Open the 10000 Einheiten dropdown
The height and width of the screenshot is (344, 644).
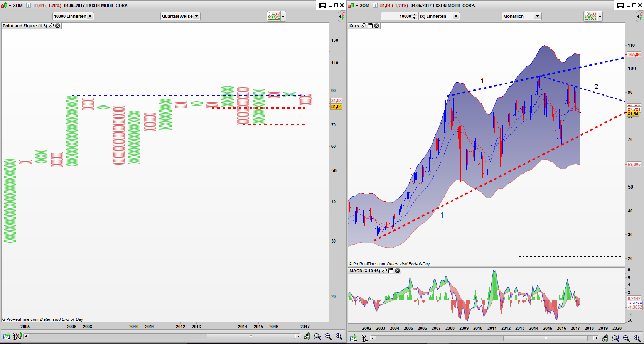point(73,16)
